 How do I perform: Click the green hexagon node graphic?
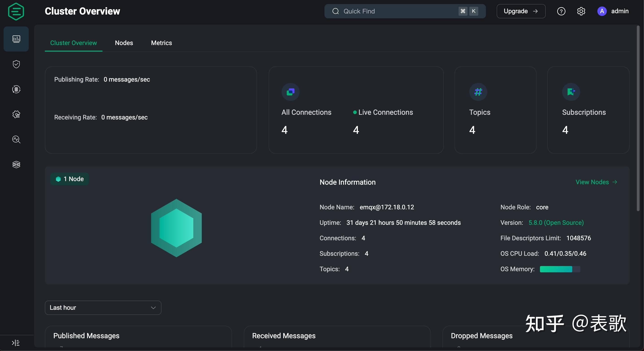point(176,228)
